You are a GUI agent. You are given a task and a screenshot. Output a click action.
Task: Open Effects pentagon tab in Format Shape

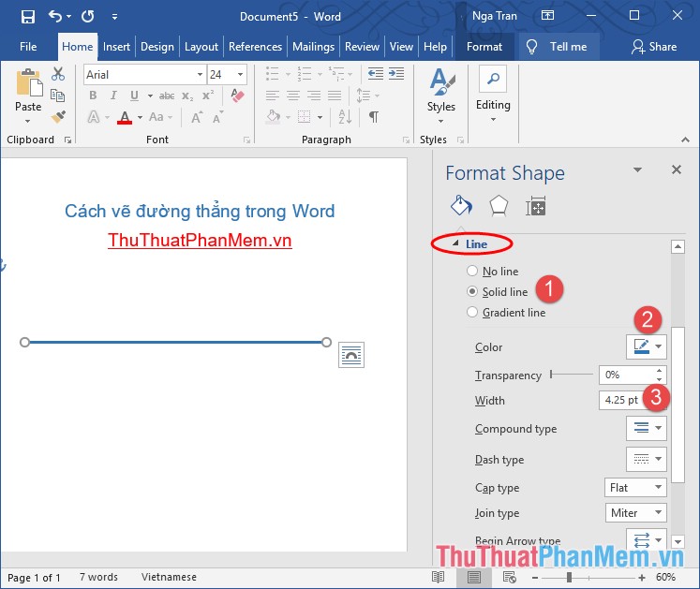coord(499,206)
